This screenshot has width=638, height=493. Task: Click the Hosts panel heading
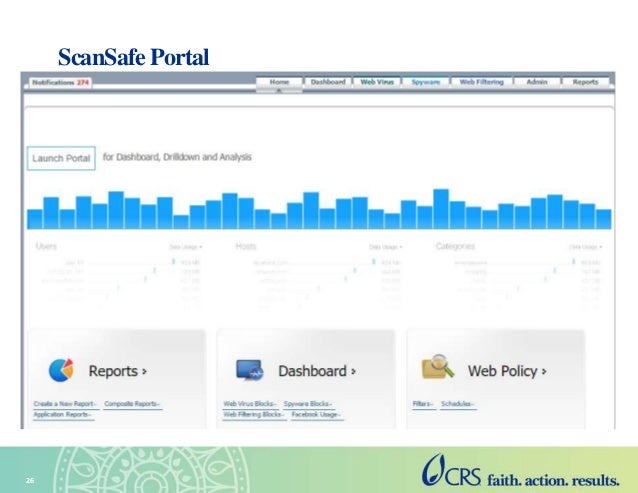[246, 246]
